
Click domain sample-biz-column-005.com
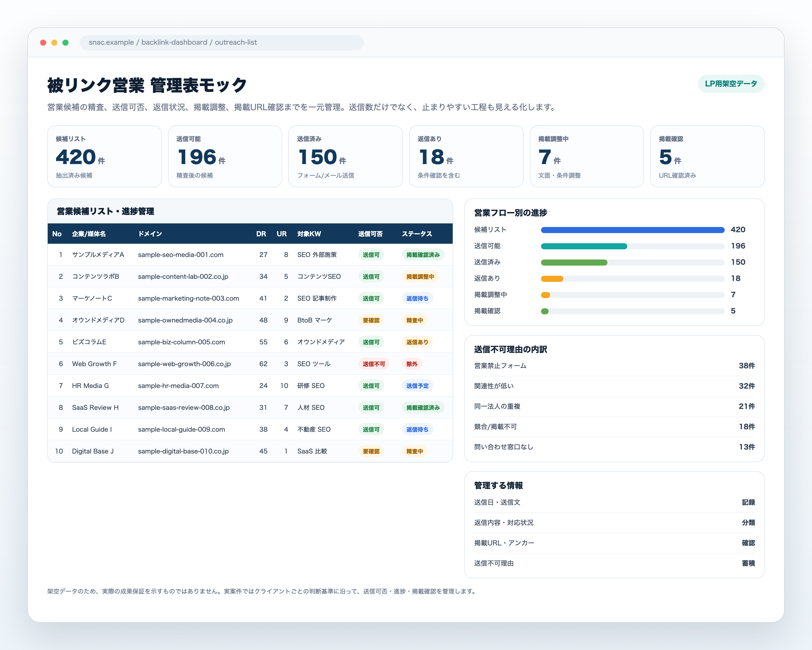[x=181, y=342]
